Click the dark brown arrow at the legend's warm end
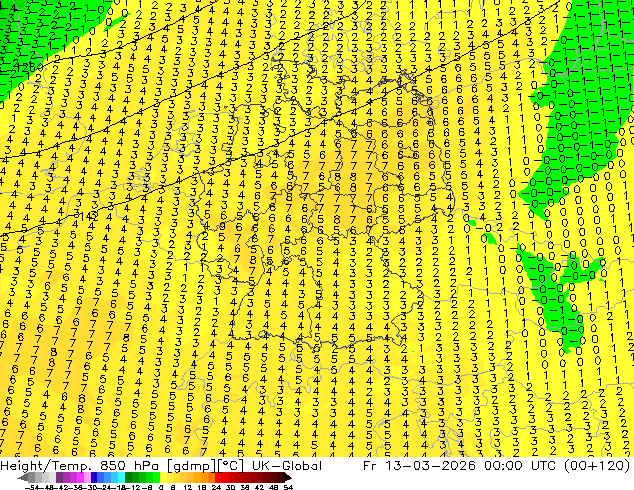Screen dimensions: 634x490 pos(287,478)
